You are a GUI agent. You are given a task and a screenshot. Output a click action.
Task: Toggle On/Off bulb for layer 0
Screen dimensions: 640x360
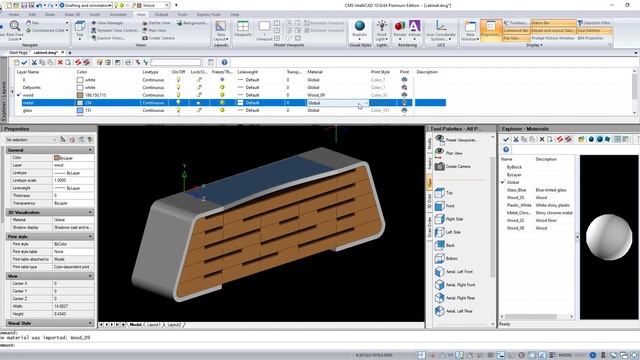178,80
